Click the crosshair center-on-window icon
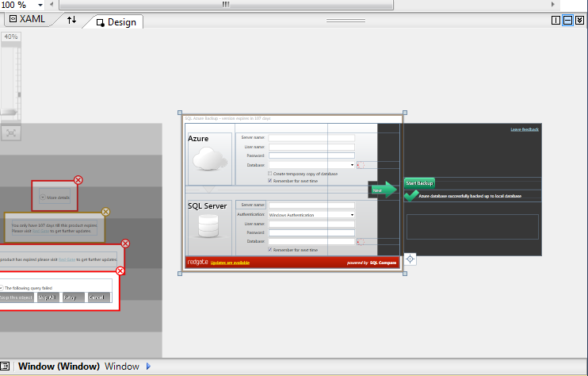This screenshot has width=588, height=376. [x=410, y=259]
